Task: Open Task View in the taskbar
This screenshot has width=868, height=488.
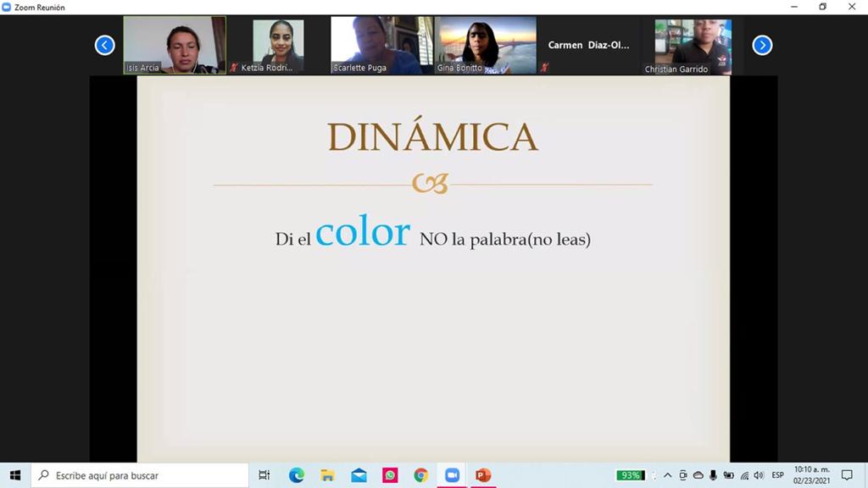Action: click(x=264, y=475)
